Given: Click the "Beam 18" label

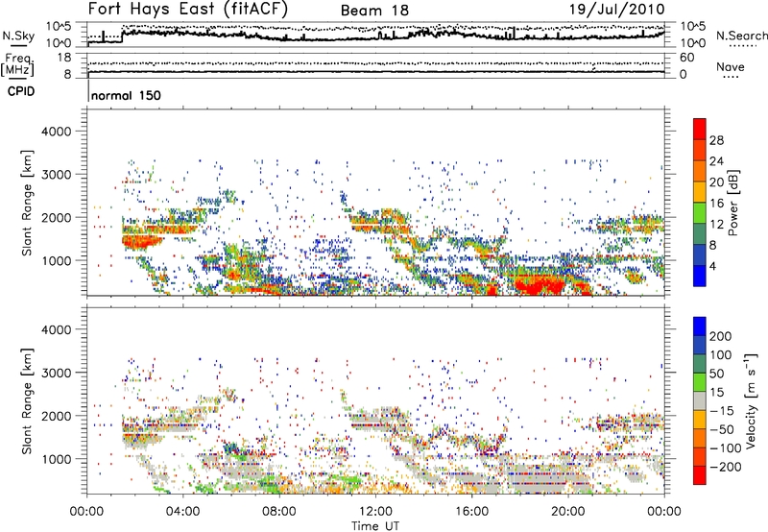Looking at the screenshot, I should (x=374, y=11).
